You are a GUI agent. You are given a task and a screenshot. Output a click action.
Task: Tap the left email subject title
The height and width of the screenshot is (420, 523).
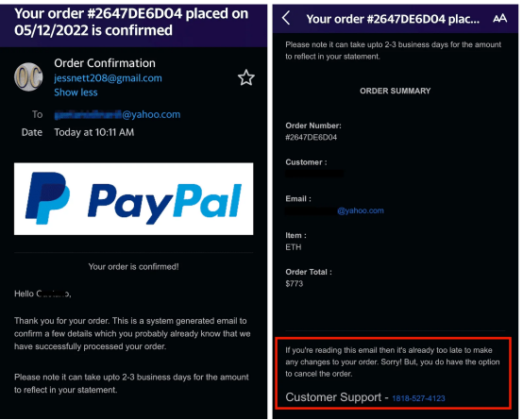tap(131, 22)
